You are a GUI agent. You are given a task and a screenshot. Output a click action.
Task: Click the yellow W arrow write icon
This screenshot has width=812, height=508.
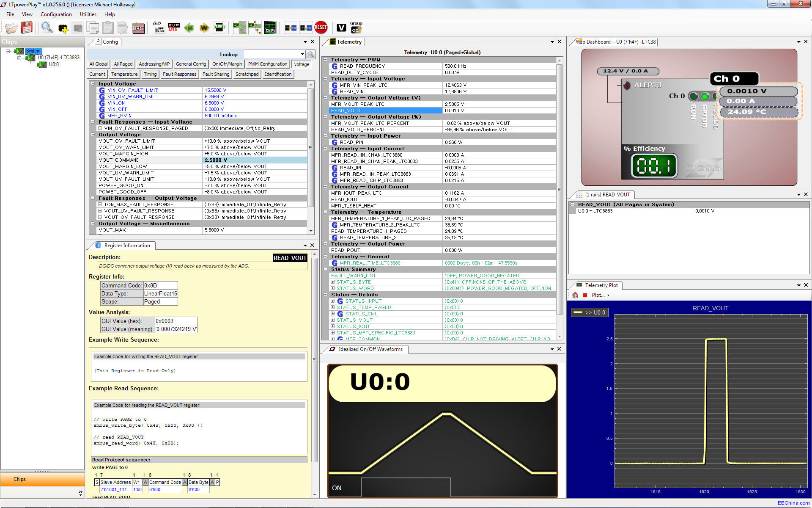pos(204,28)
